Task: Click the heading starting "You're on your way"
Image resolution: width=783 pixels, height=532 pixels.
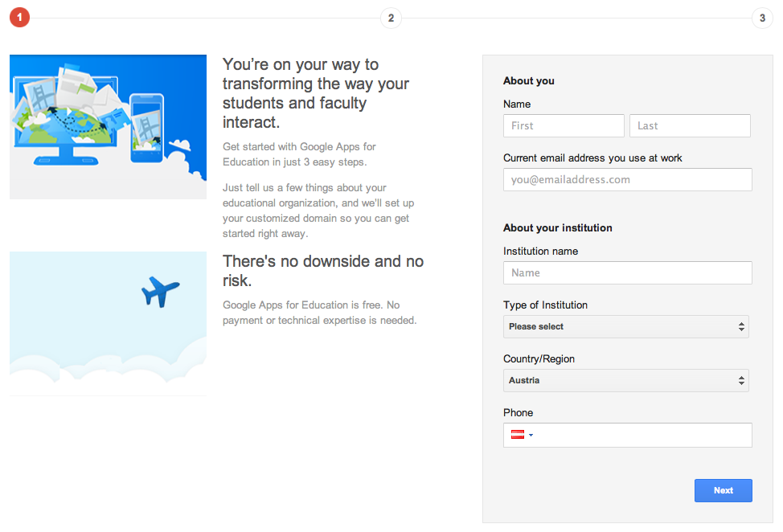Action: (x=316, y=93)
